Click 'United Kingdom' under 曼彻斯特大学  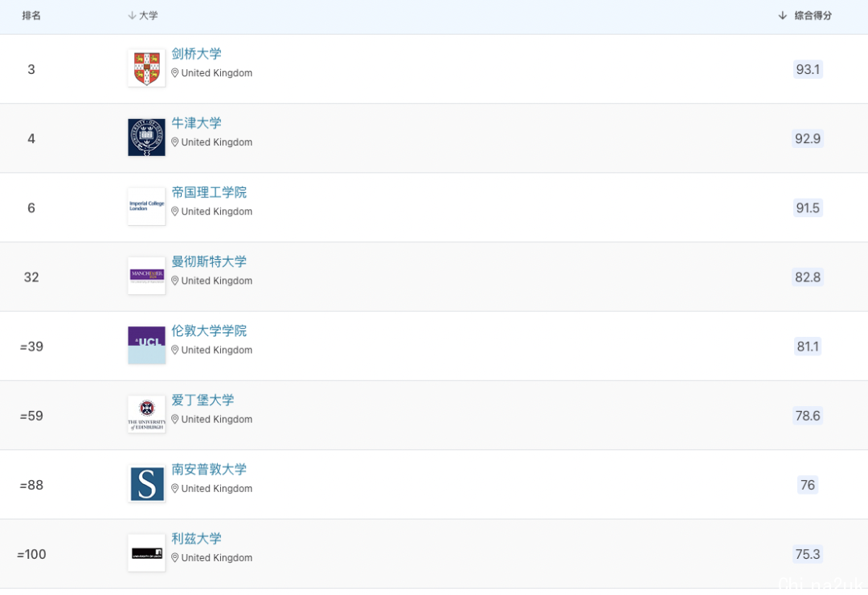(x=217, y=281)
